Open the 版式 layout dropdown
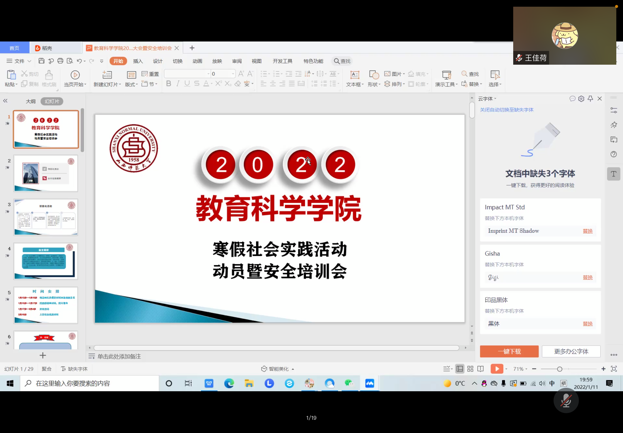Image resolution: width=623 pixels, height=433 pixels. click(x=131, y=84)
